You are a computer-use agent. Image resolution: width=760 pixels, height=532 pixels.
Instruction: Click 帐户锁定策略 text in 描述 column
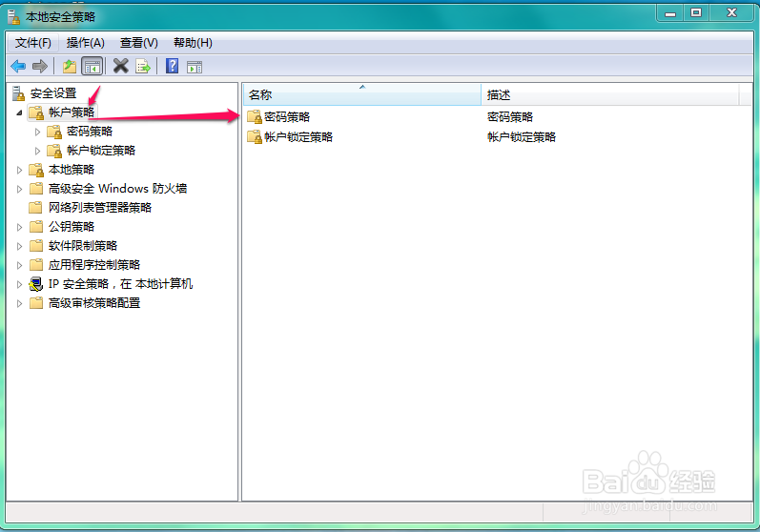tap(521, 137)
